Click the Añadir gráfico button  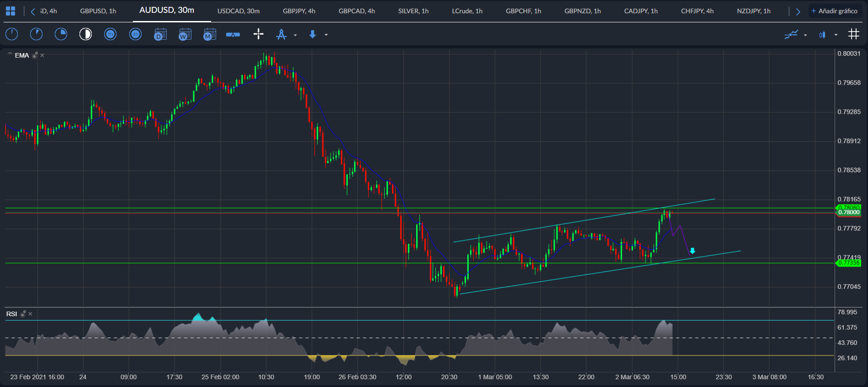835,11
